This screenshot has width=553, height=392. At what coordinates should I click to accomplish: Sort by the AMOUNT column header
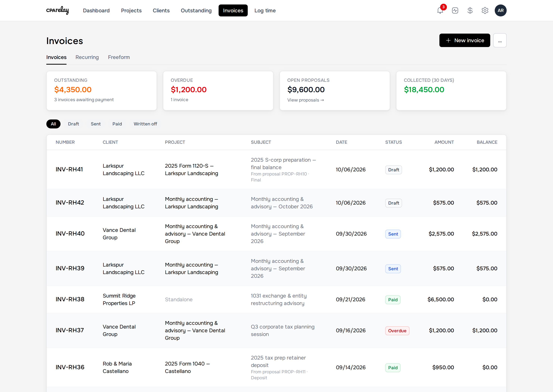[x=444, y=142]
